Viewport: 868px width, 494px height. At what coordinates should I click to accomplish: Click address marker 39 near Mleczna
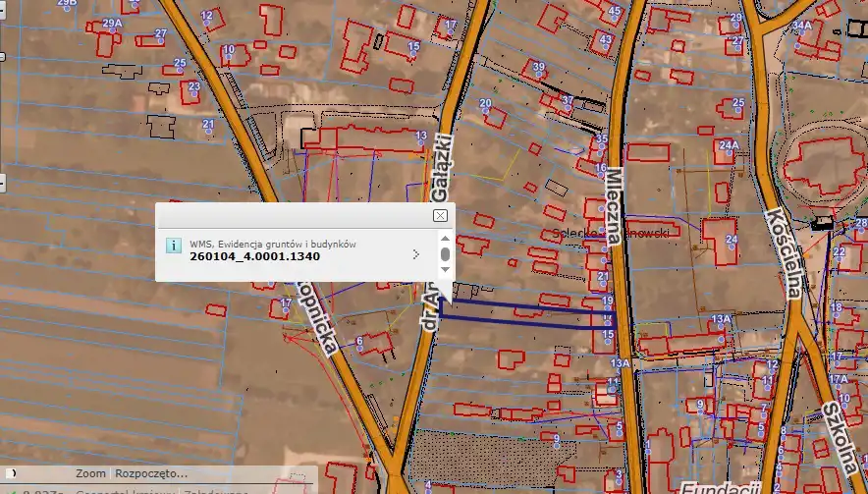click(537, 76)
